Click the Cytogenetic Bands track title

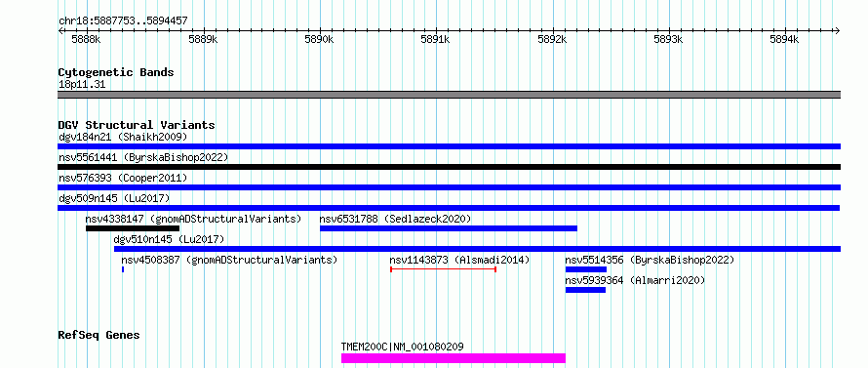click(x=116, y=72)
